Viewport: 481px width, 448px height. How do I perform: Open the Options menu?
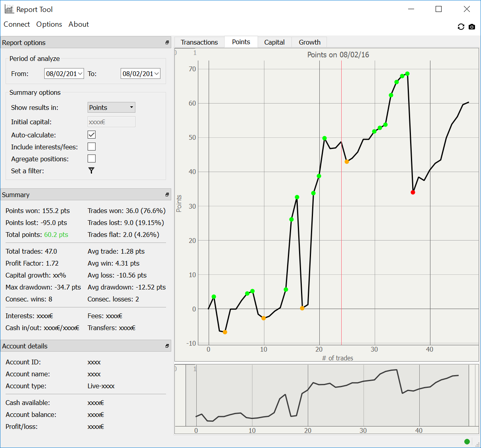point(49,24)
